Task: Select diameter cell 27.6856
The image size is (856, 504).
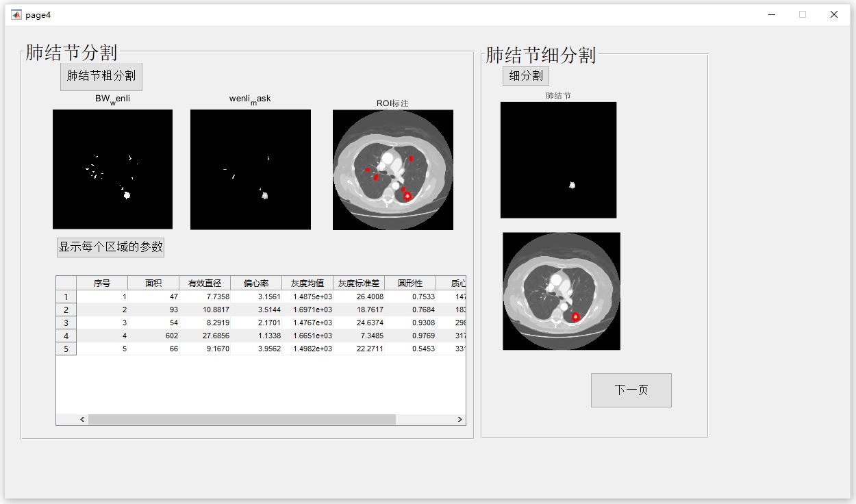Action: point(205,336)
